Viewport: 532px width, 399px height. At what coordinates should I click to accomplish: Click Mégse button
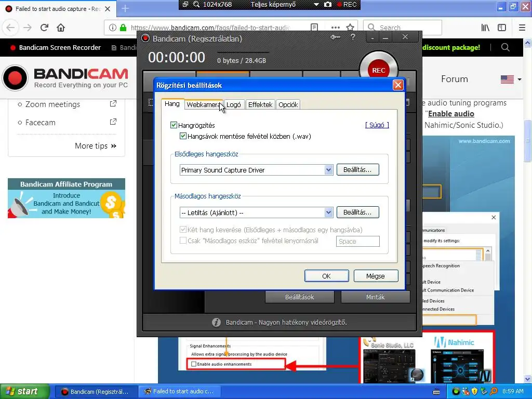(x=376, y=276)
